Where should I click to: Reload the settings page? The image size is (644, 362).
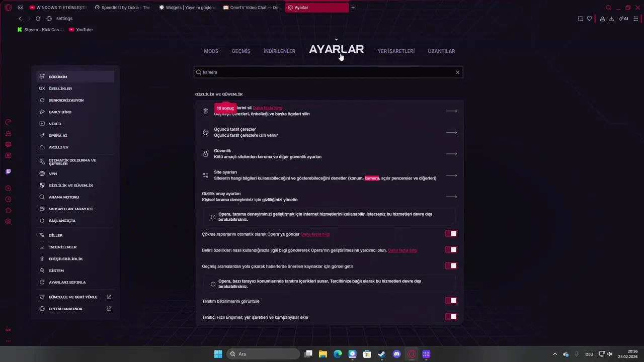[x=38, y=19]
